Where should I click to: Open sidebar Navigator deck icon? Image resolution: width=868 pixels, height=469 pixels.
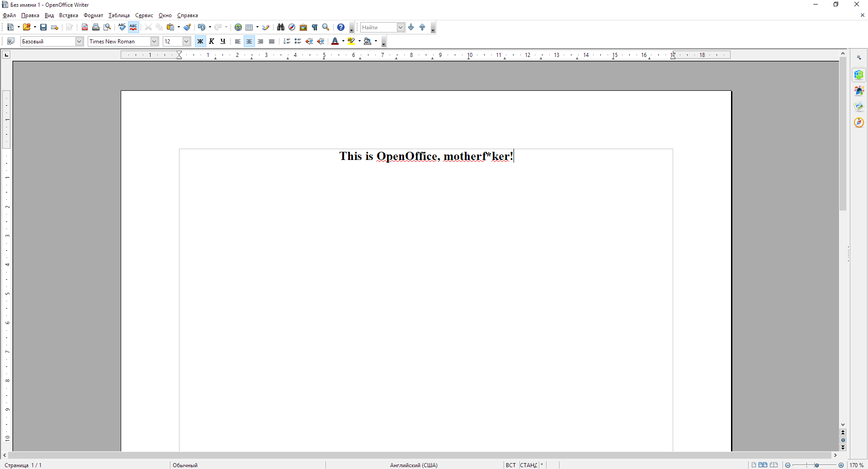(x=859, y=122)
